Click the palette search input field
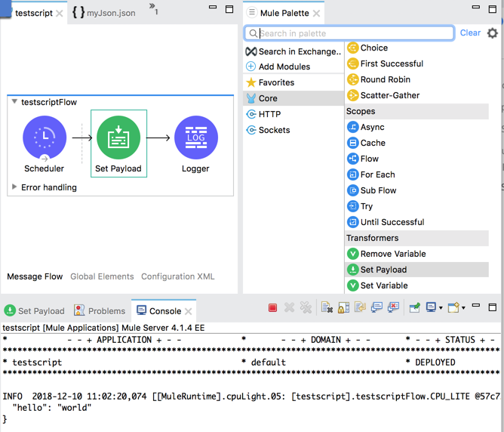This screenshot has height=432, width=504. click(355, 33)
